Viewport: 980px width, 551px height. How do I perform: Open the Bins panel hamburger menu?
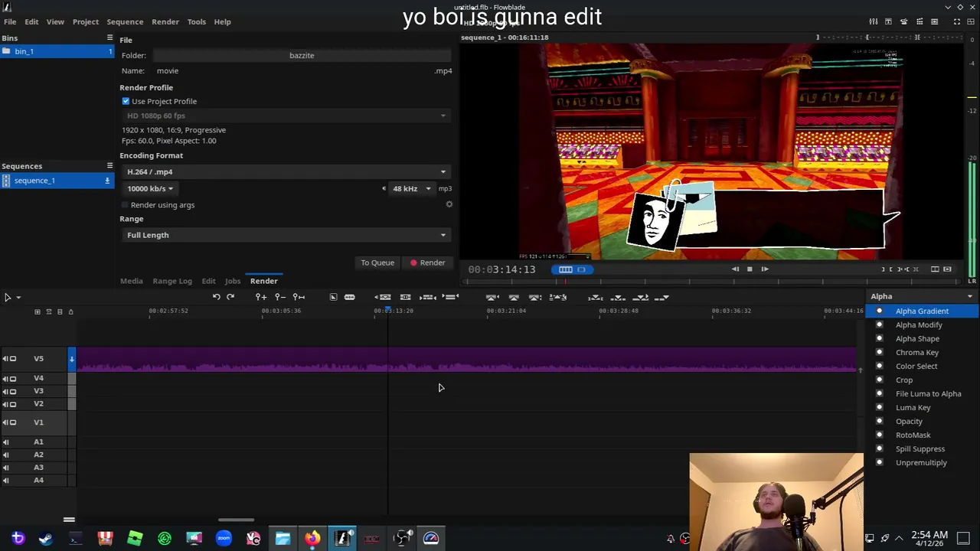tap(109, 37)
